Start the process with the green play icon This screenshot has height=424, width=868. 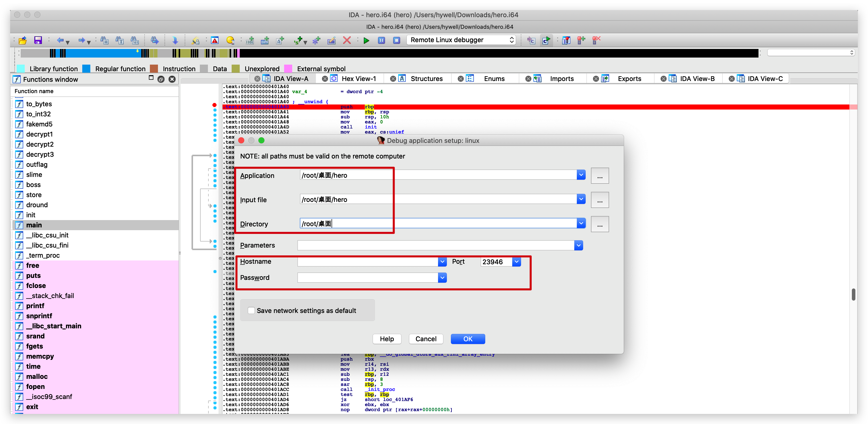click(x=366, y=40)
